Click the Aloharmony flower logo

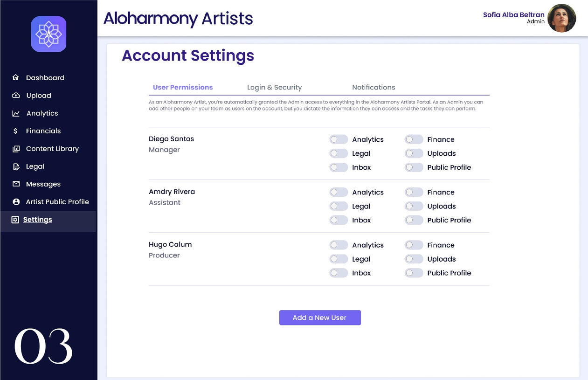[x=48, y=34]
